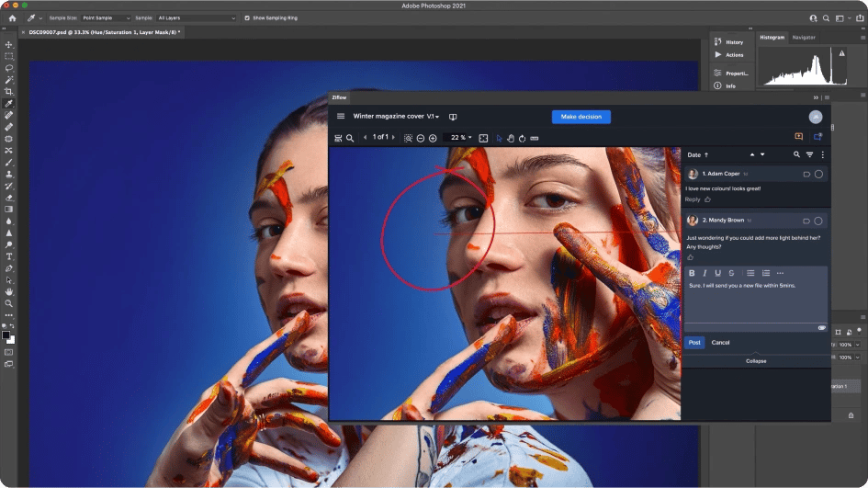Pick the Lasso tool
This screenshot has width=868, height=488.
9,68
